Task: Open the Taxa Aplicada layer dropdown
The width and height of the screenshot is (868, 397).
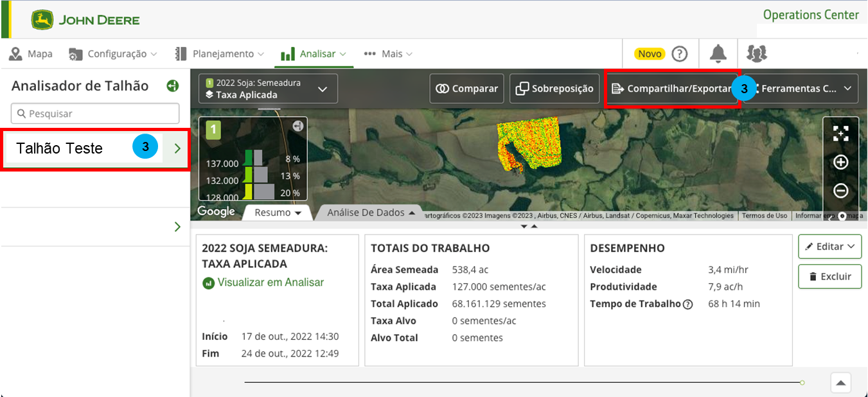Action: point(268,89)
